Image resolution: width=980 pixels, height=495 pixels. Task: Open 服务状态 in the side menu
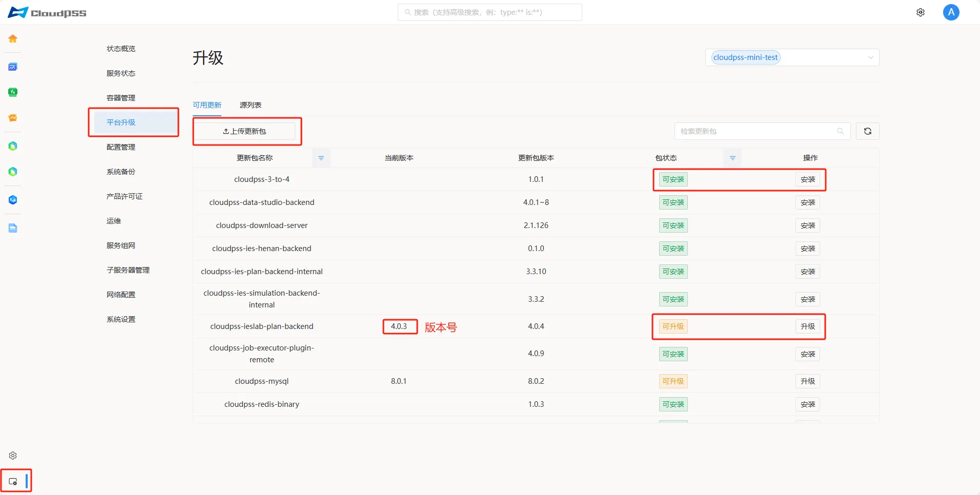coord(121,73)
